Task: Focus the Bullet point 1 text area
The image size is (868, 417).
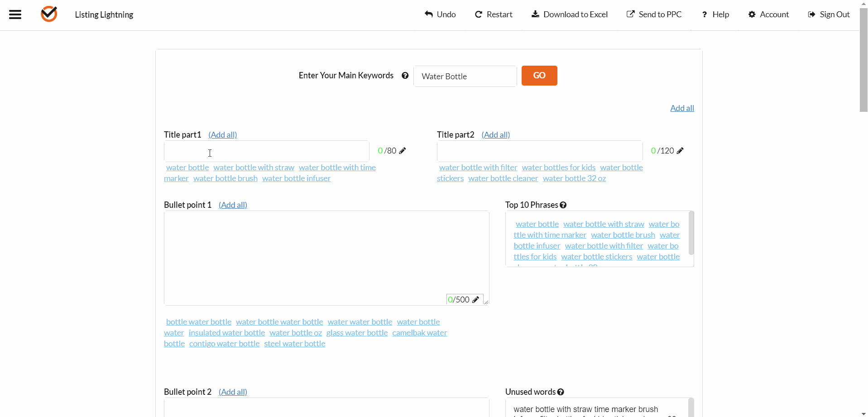Action: [x=326, y=258]
